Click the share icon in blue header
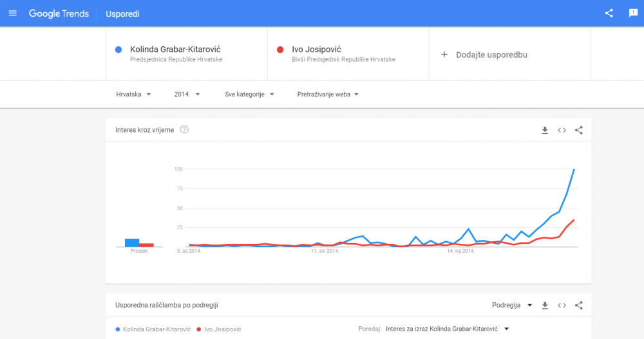 pyautogui.click(x=609, y=13)
